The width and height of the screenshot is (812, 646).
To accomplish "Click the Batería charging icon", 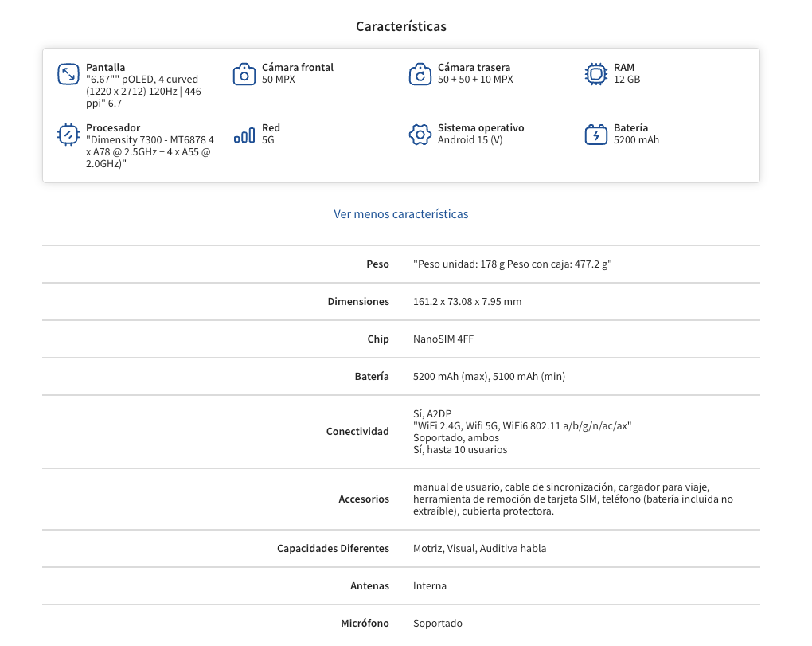I will pyautogui.click(x=595, y=135).
